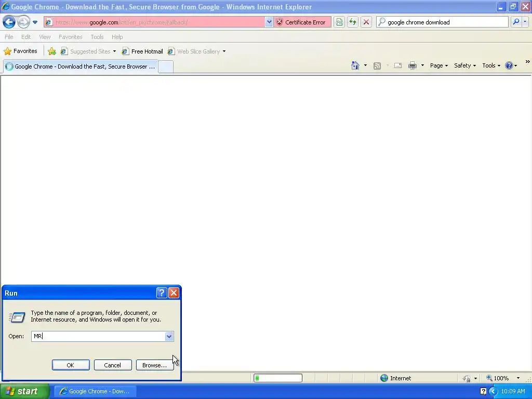The height and width of the screenshot is (399, 532).
Task: Select the Google Chrome taskbar button
Action: (x=95, y=391)
